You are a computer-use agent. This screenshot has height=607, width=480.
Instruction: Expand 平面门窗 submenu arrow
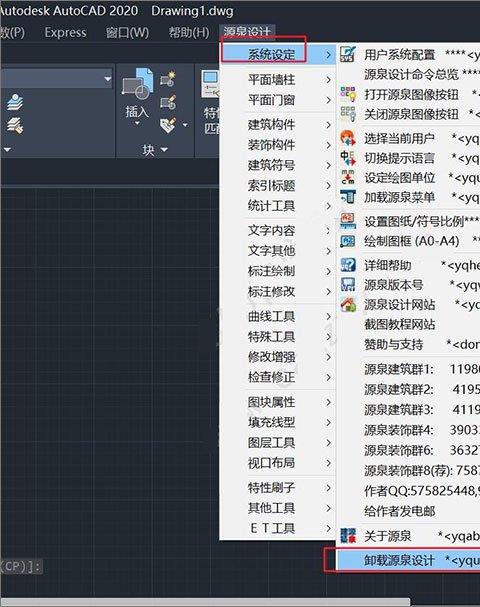(x=328, y=100)
